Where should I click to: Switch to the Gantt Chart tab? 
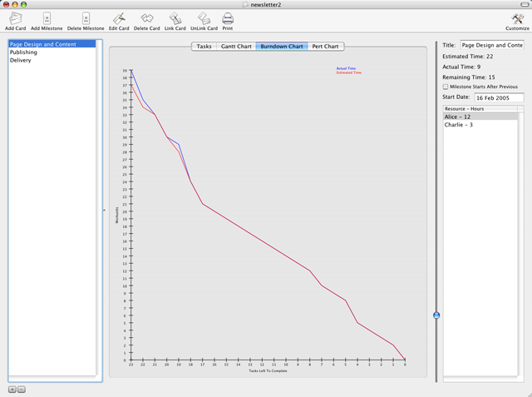coord(236,47)
